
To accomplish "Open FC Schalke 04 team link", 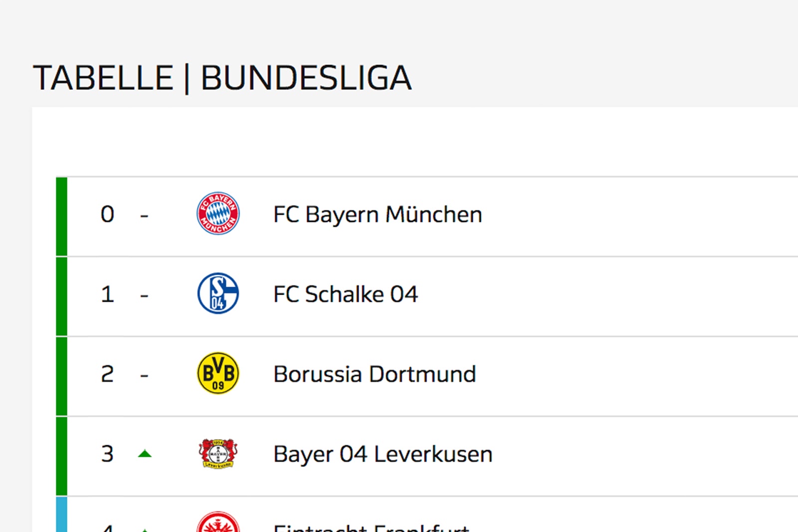I will pyautogui.click(x=345, y=294).
